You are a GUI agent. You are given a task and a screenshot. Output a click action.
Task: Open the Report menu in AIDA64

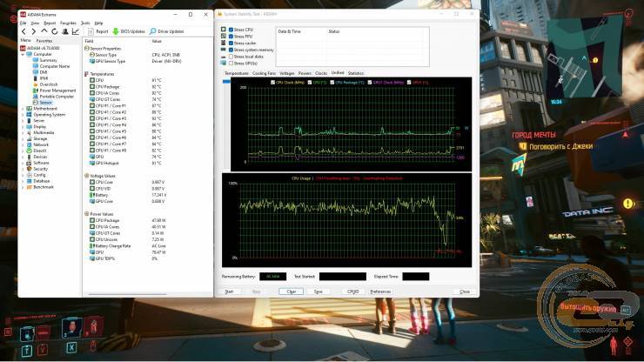50,23
